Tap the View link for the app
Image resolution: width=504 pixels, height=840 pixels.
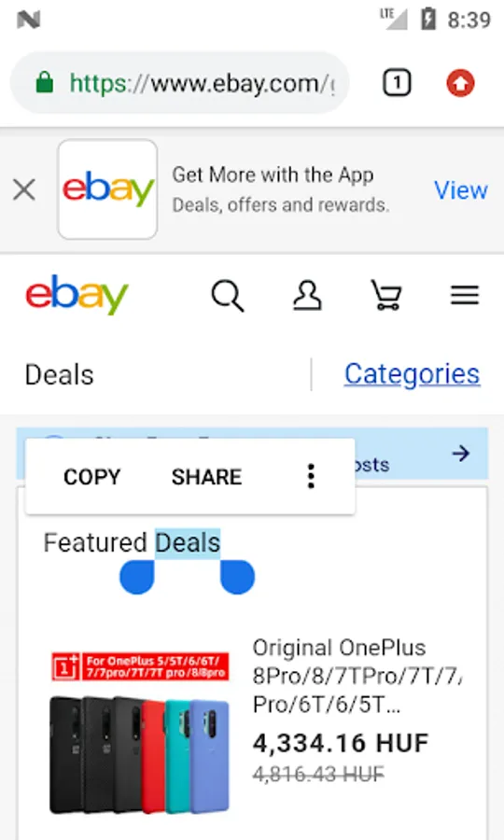click(461, 190)
